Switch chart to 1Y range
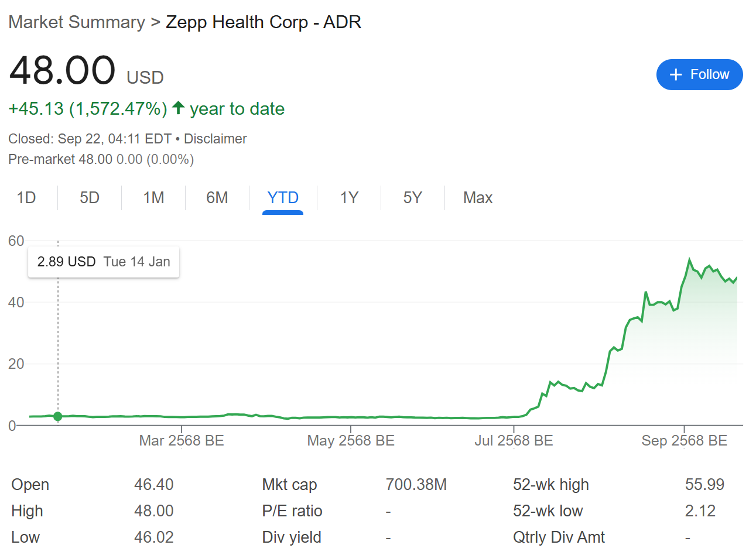 (x=349, y=198)
